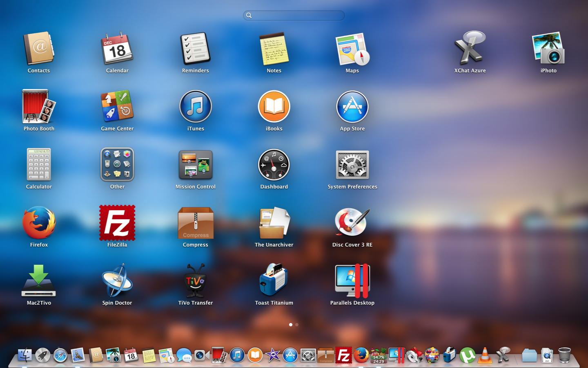Open System Preferences in Launchpad grid
The height and width of the screenshot is (368, 588).
(352, 164)
